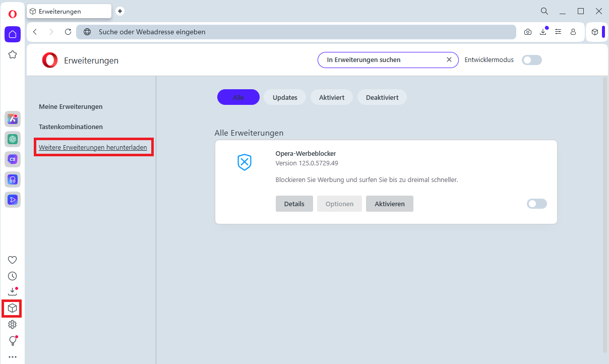Click the Details button for Opera-Werbeblocker

click(x=294, y=204)
